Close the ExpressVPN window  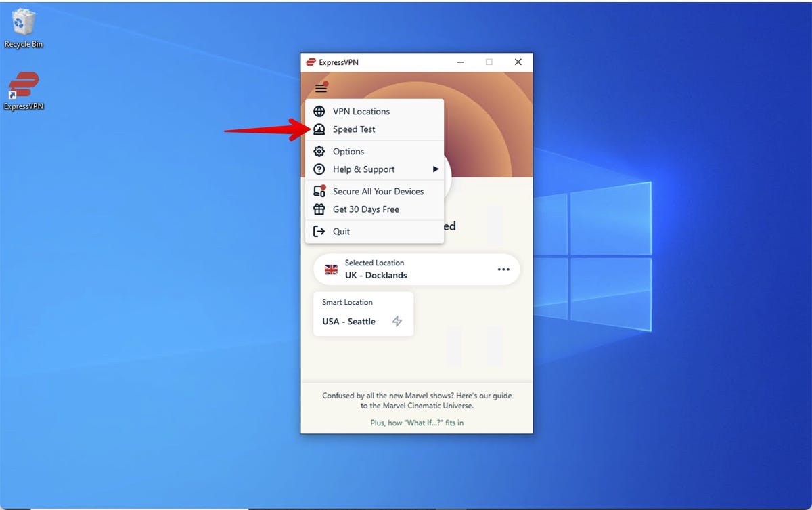pyautogui.click(x=518, y=62)
